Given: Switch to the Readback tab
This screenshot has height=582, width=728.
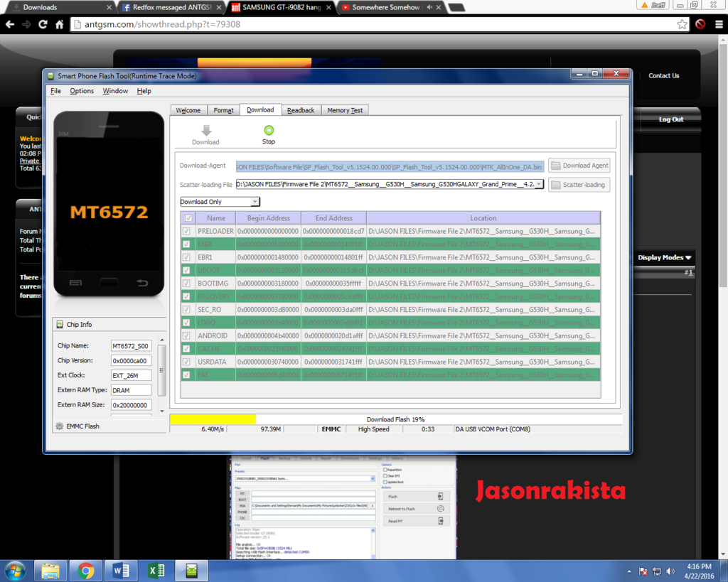Looking at the screenshot, I should pyautogui.click(x=301, y=110).
